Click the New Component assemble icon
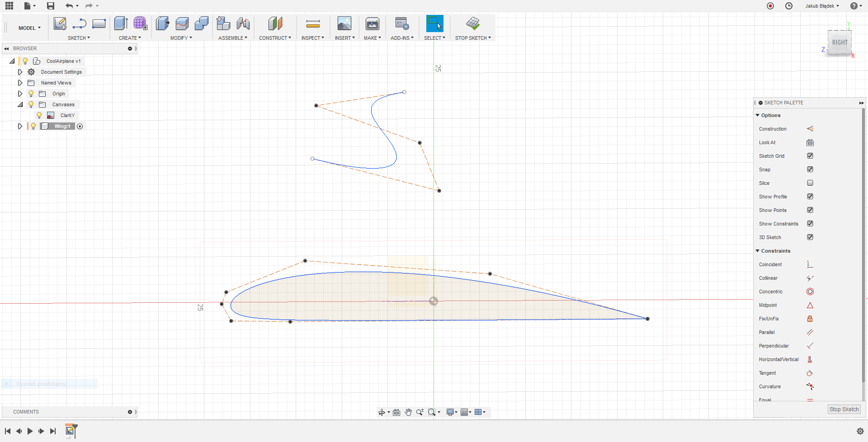The image size is (868, 442). [223, 24]
